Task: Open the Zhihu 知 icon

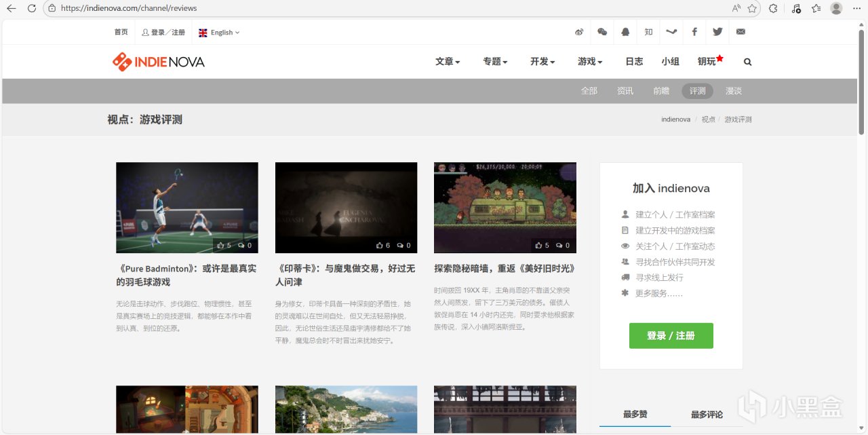Action: (648, 32)
